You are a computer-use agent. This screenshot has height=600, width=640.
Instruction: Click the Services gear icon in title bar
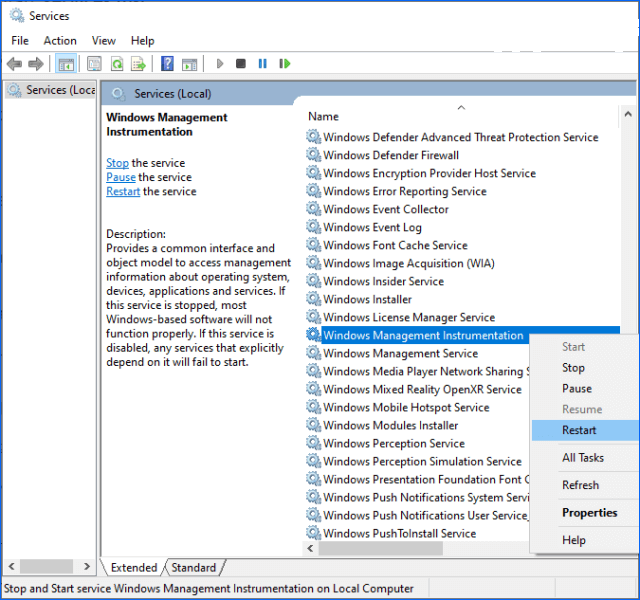(17, 16)
